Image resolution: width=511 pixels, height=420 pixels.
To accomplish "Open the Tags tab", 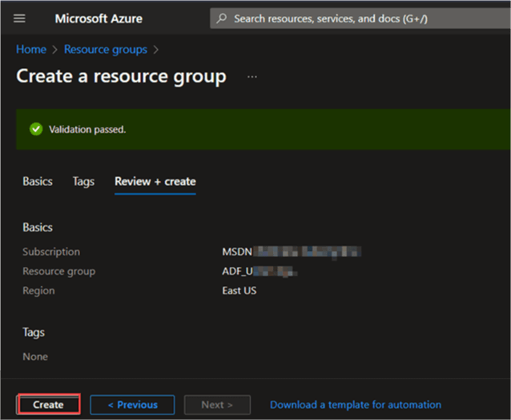I will (x=83, y=181).
